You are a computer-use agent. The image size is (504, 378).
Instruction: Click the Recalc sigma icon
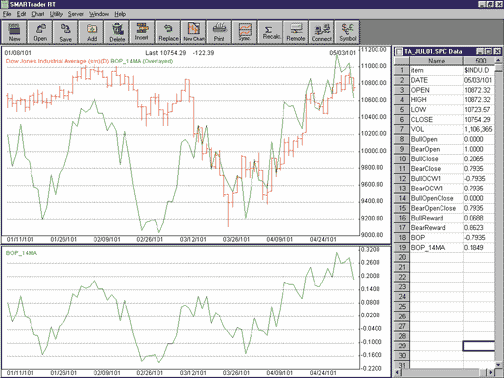(270, 32)
